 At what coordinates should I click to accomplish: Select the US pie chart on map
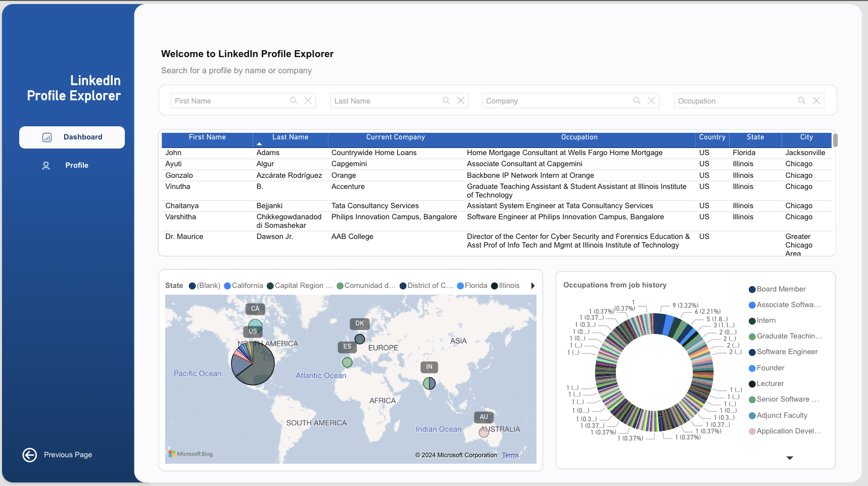253,363
